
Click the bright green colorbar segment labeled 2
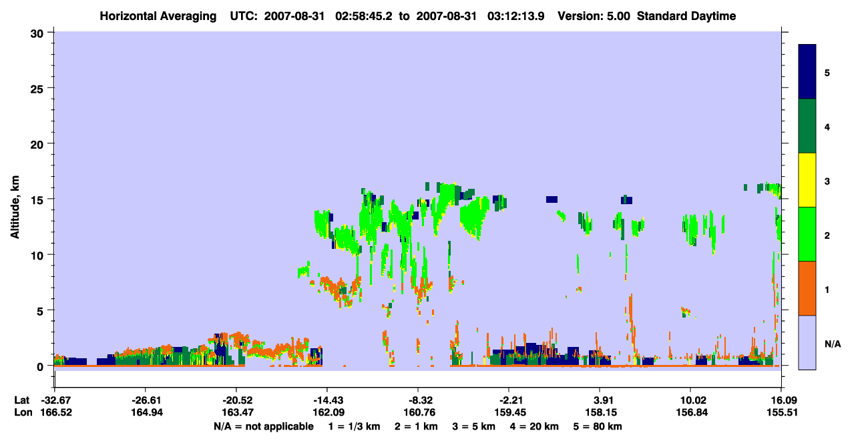pos(807,234)
